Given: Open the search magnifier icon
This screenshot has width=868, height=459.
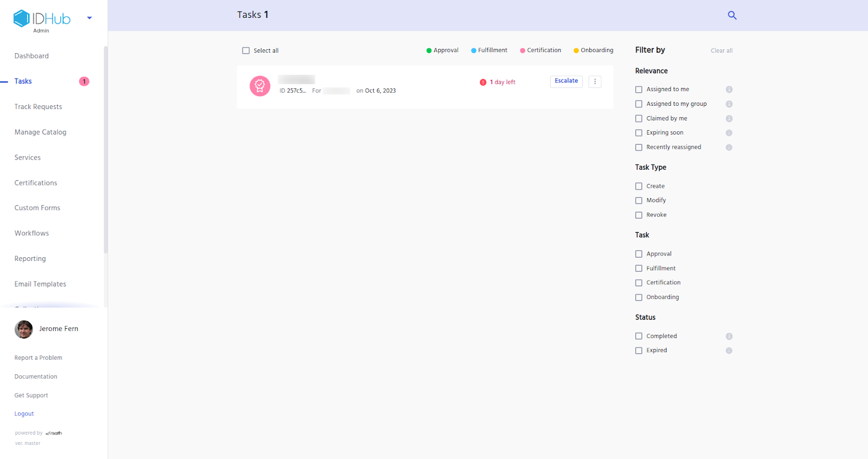Looking at the screenshot, I should point(732,15).
